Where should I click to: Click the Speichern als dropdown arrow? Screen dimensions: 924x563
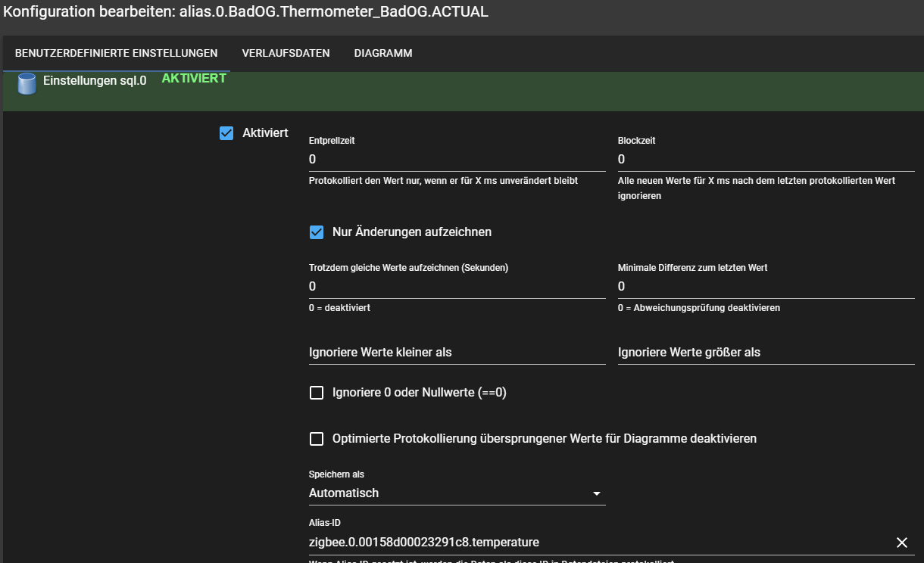coord(596,494)
